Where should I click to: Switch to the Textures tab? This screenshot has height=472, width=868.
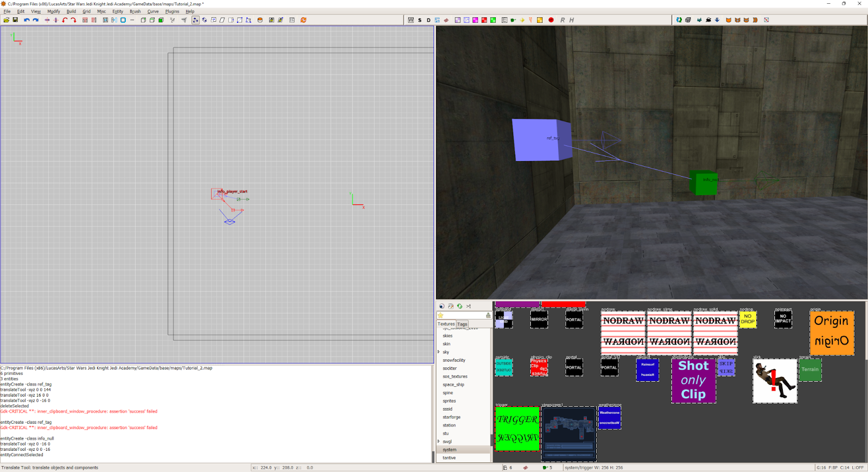coord(446,324)
